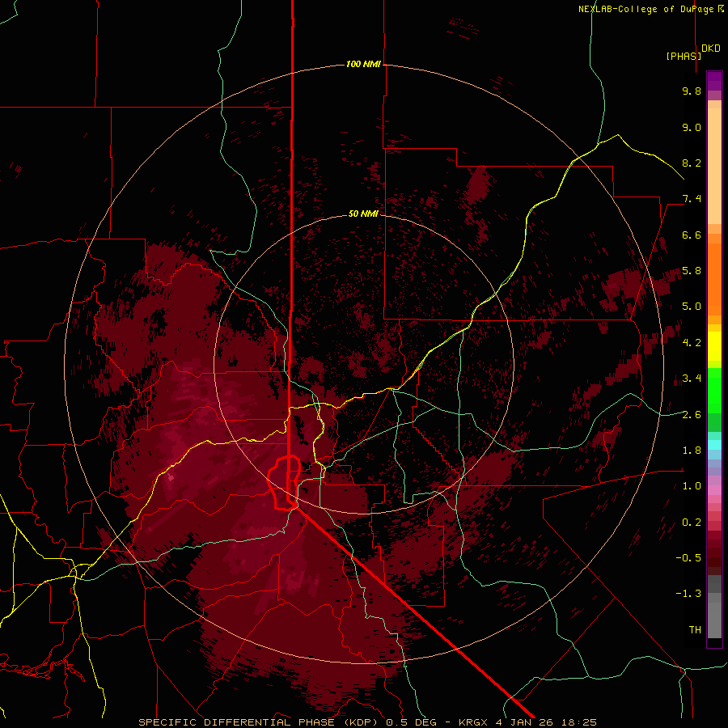Image resolution: width=728 pixels, height=728 pixels.
Task: Click the 100 NMI range ring label
Action: click(x=363, y=64)
